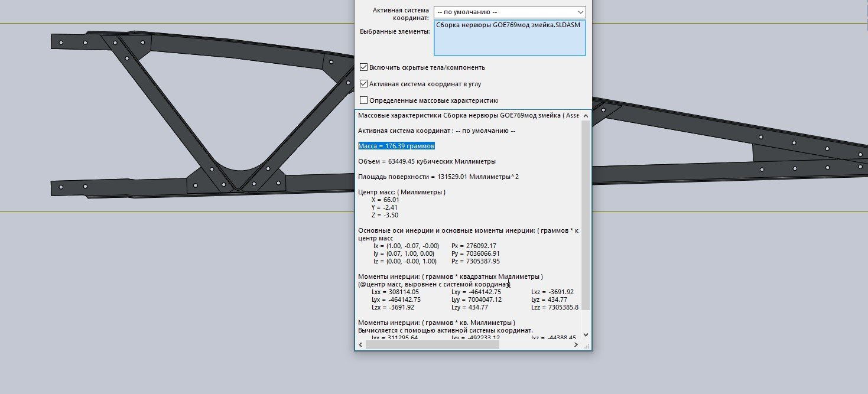Screen dimensions: 868x394
Task: Uncheck 'Активная система координат в углу'
Action: point(364,84)
